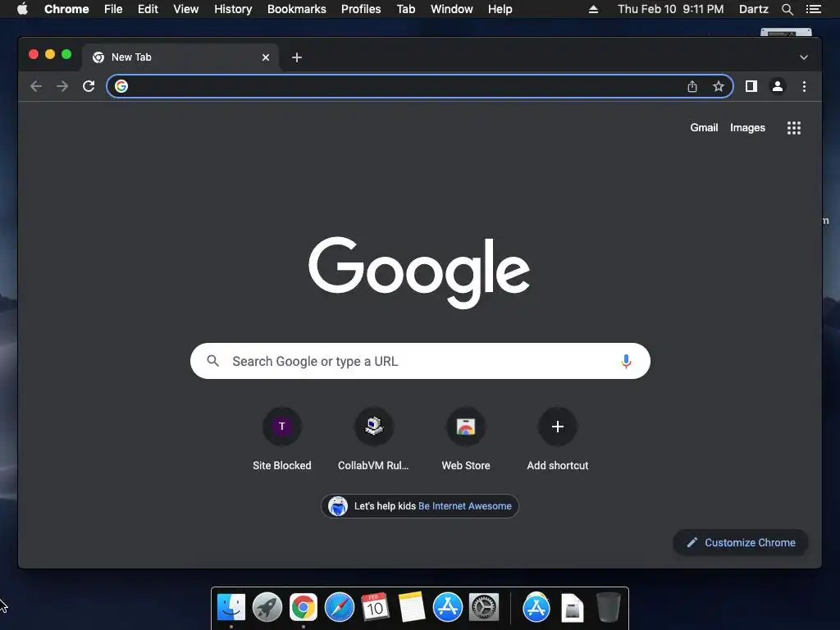840x630 pixels.
Task: Open Calendar from the Dock
Action: [375, 608]
